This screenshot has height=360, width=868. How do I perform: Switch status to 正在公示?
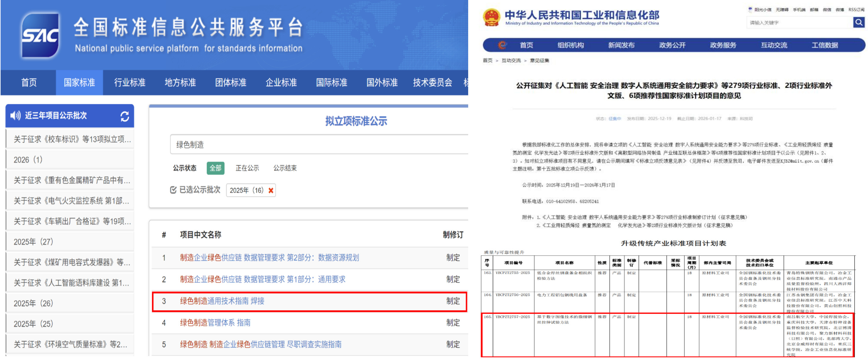point(247,168)
